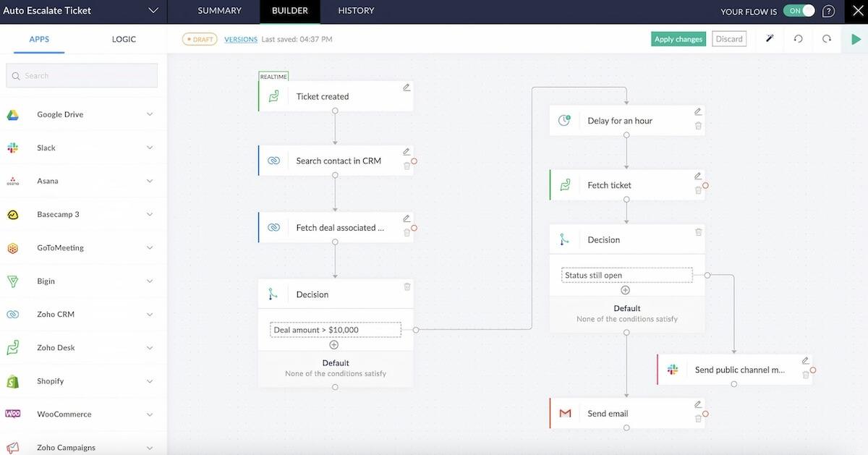868x455 pixels.
Task: Click the Apply changes button
Action: pos(678,39)
